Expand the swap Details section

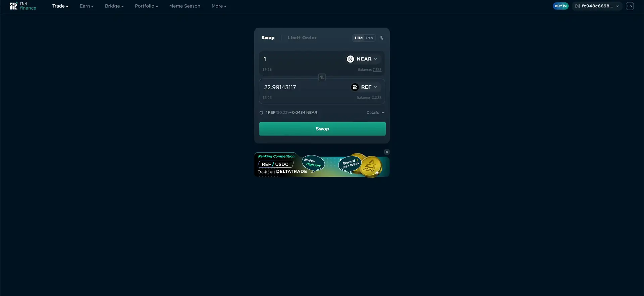click(375, 113)
